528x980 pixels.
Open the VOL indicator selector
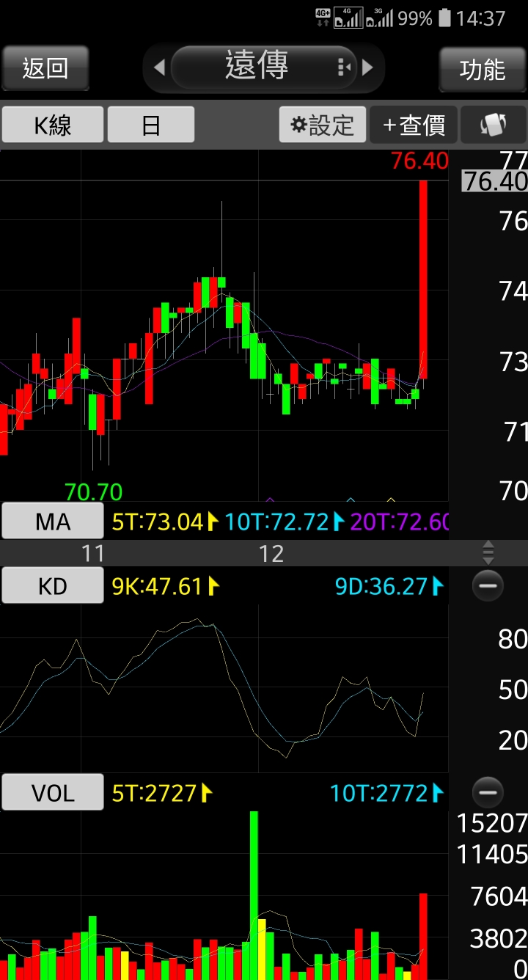pos(53,792)
